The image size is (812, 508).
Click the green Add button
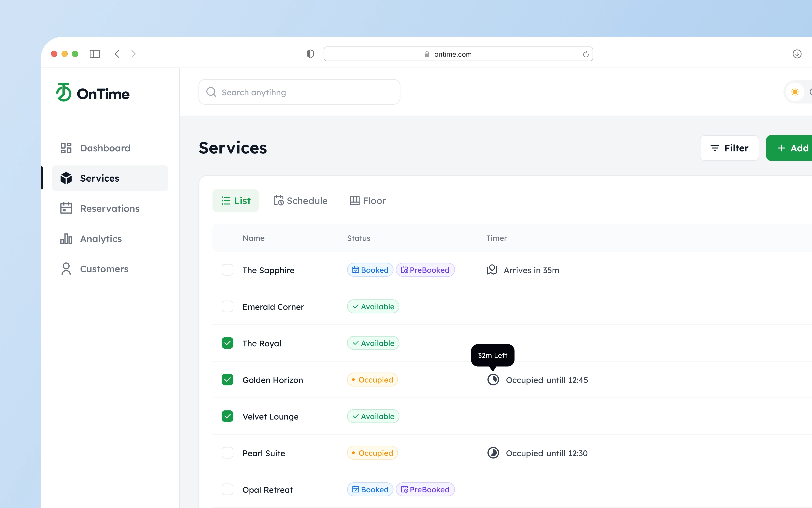coord(789,148)
